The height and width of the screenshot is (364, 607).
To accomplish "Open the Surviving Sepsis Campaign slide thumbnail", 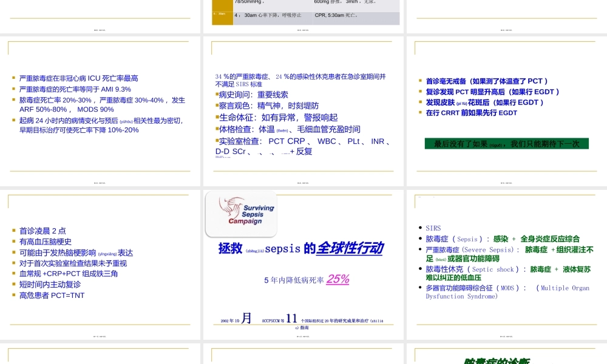I will click(x=303, y=265).
